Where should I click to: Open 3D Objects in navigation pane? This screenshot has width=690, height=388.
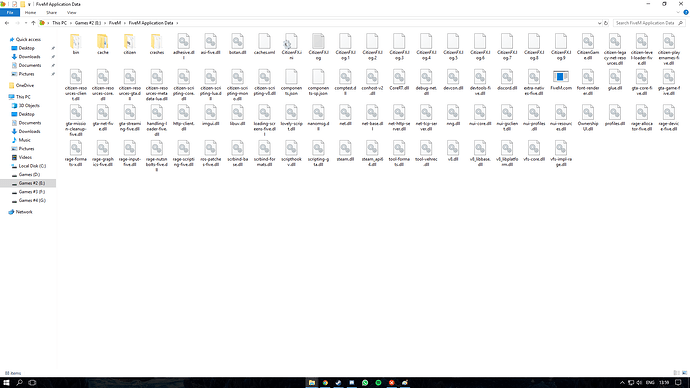(29, 106)
